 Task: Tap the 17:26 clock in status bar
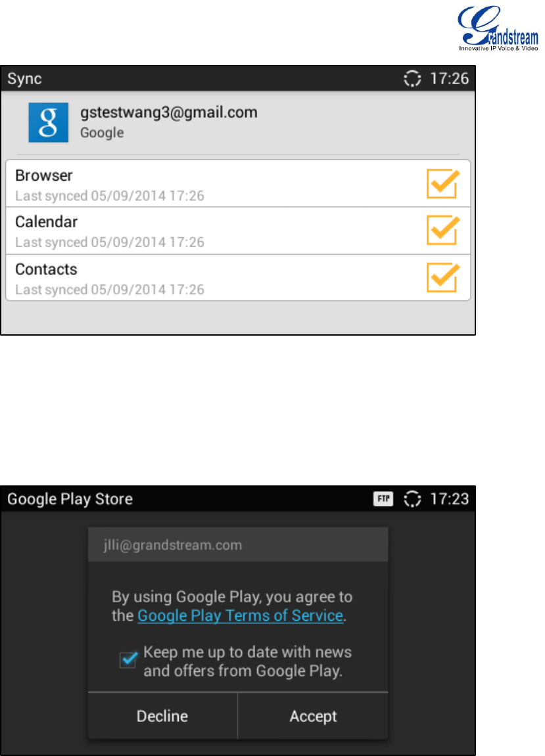tap(450, 79)
